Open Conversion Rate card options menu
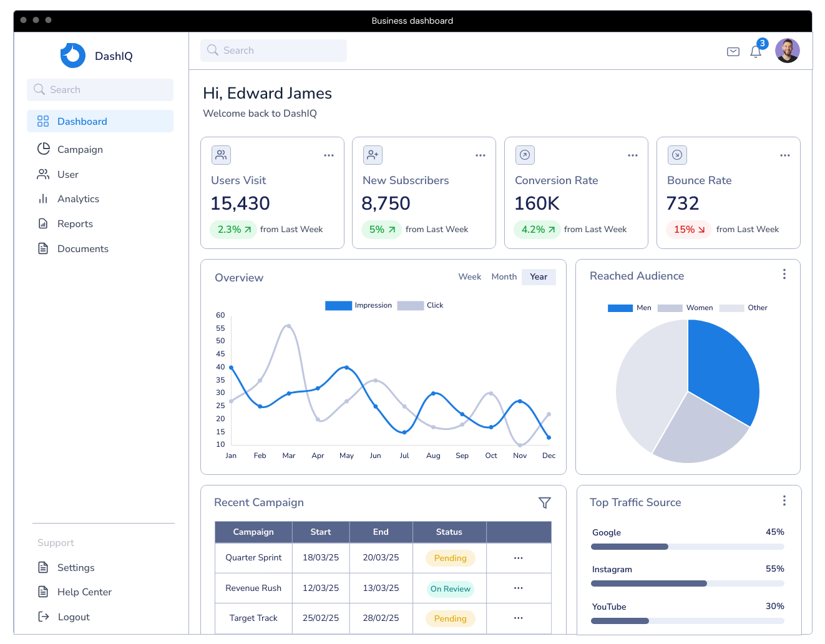825x644 pixels. pyautogui.click(x=633, y=155)
